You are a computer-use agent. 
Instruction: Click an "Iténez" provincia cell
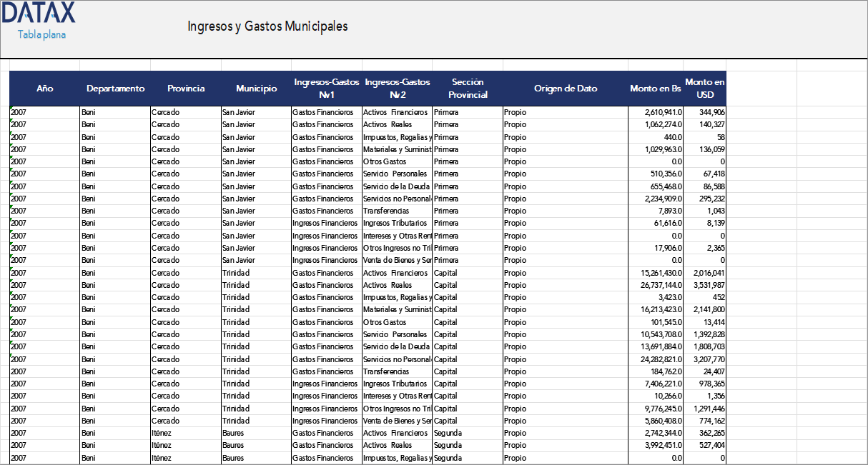coord(162,432)
